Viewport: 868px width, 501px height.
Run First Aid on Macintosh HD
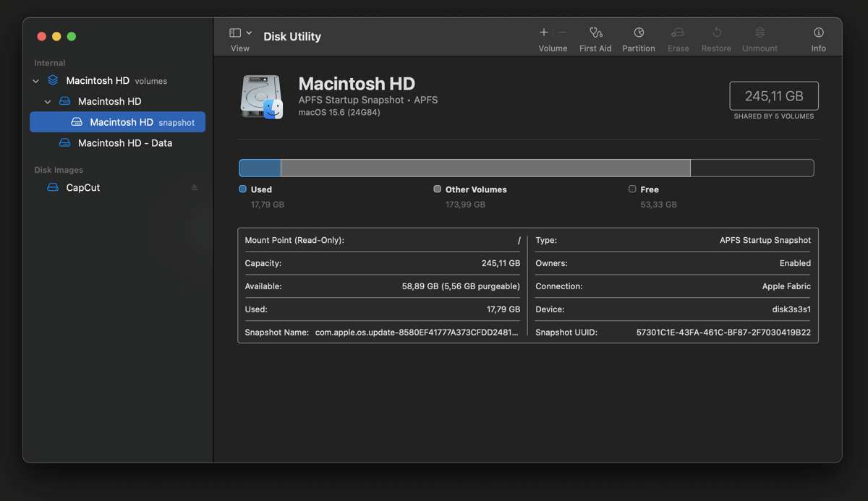[595, 36]
